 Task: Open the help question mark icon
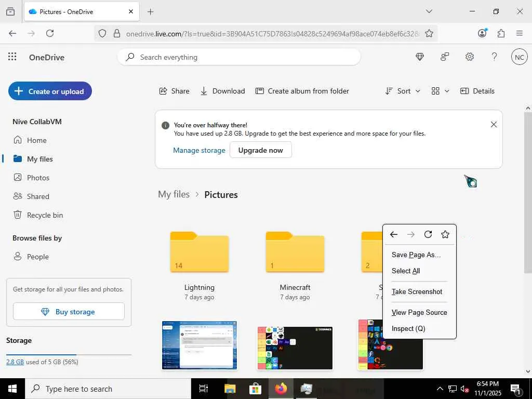coord(495,57)
